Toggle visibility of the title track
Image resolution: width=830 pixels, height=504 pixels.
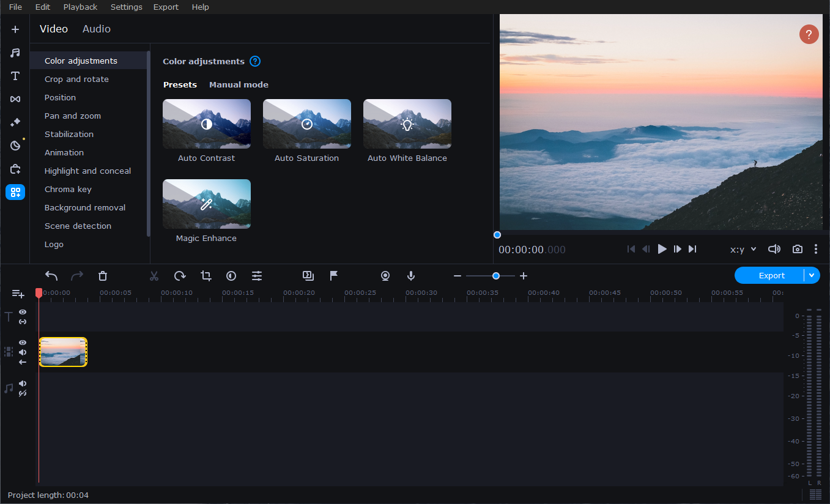(x=23, y=312)
